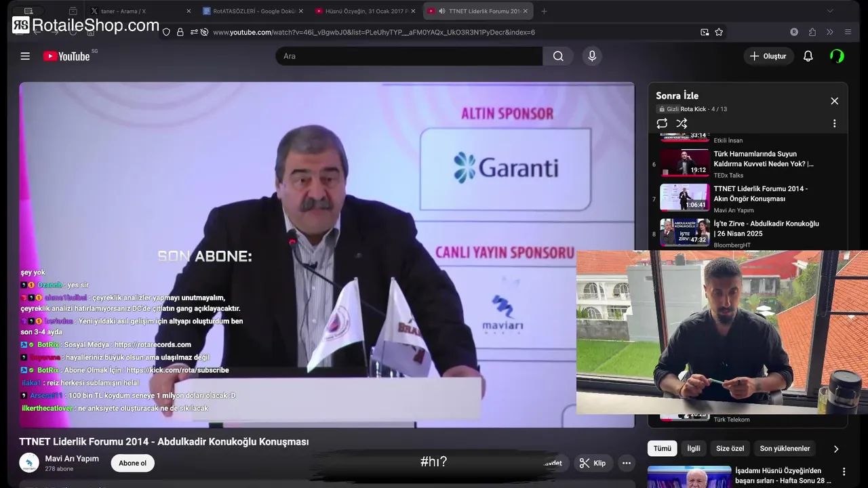Viewport: 868px width, 488px height.
Task: Open İş'te Zirve Abdulkadir Konukoğlu thumbnail
Action: (685, 232)
